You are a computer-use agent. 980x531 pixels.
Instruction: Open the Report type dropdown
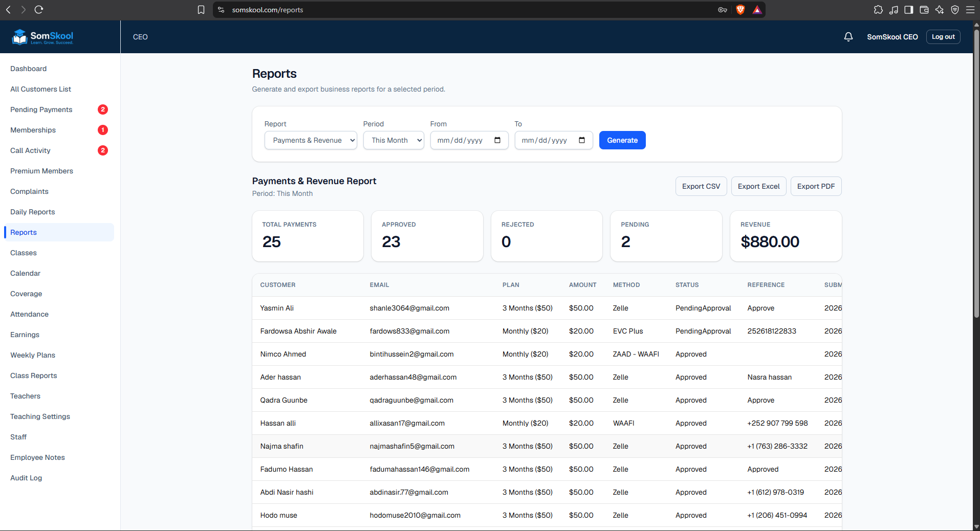click(x=311, y=140)
